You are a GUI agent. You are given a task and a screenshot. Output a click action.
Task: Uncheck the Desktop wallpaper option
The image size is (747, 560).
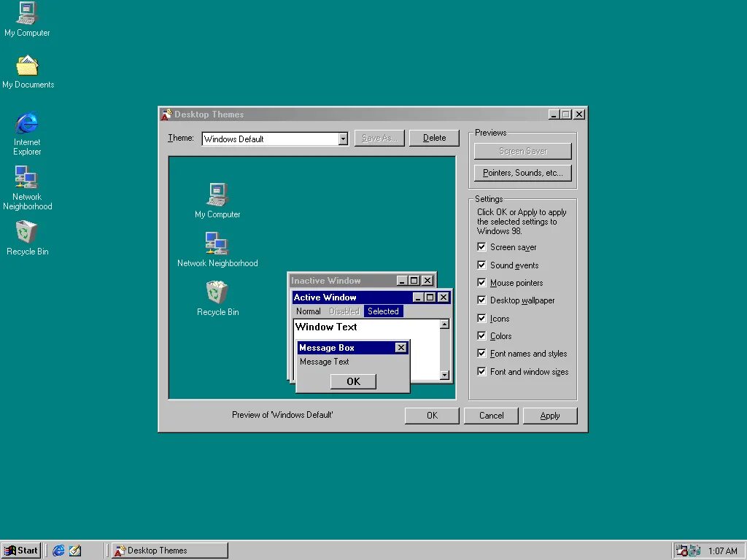coord(481,300)
